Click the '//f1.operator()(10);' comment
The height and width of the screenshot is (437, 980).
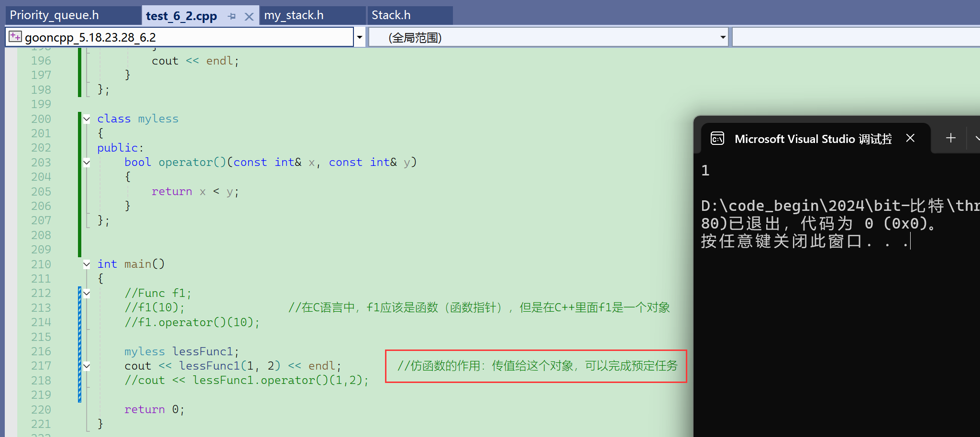click(192, 322)
